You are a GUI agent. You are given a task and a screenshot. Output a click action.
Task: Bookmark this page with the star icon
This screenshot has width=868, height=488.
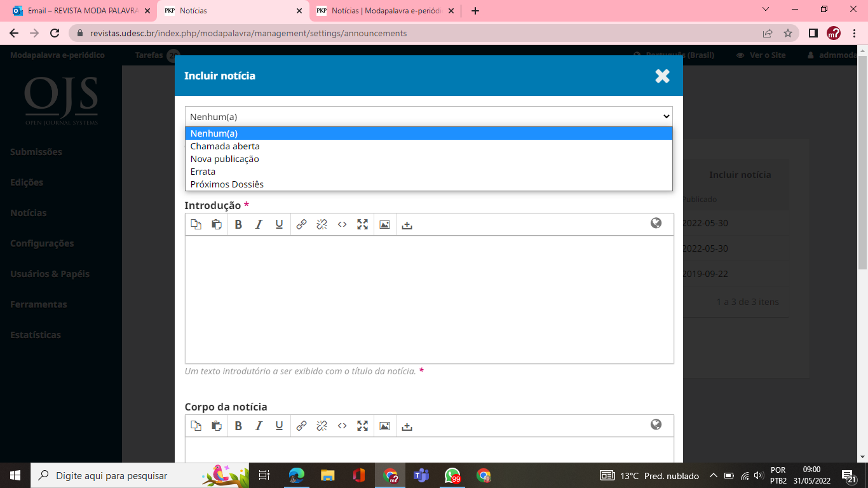[788, 33]
